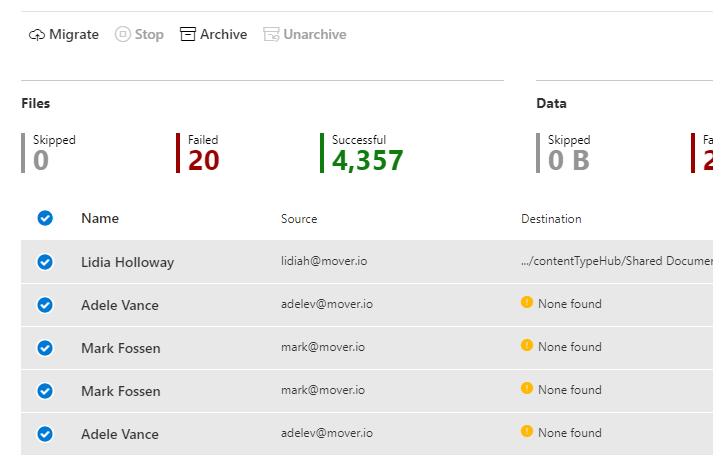Toggle the select-all checkbox in header

tap(45, 218)
